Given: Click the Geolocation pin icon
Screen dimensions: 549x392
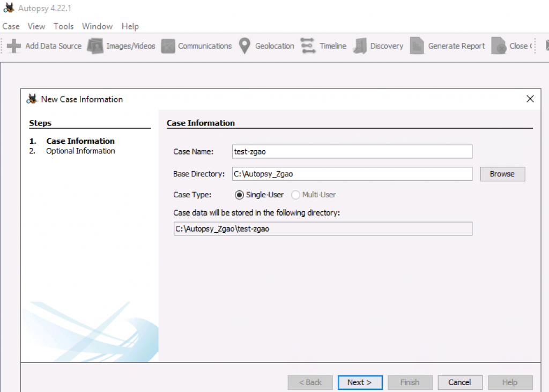Looking at the screenshot, I should coord(244,46).
